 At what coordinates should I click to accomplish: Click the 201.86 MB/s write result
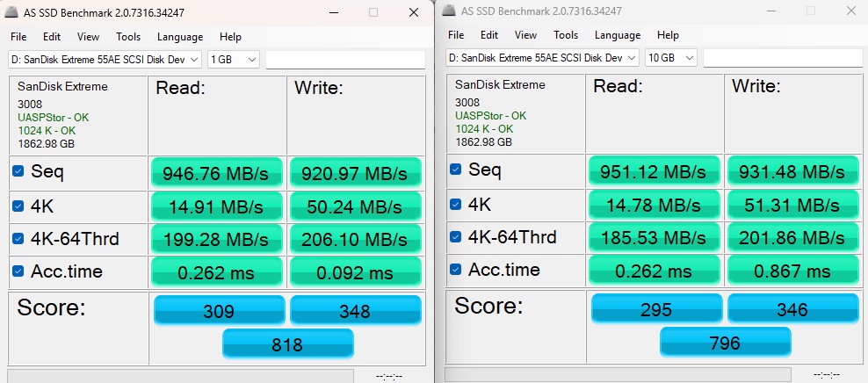click(792, 237)
